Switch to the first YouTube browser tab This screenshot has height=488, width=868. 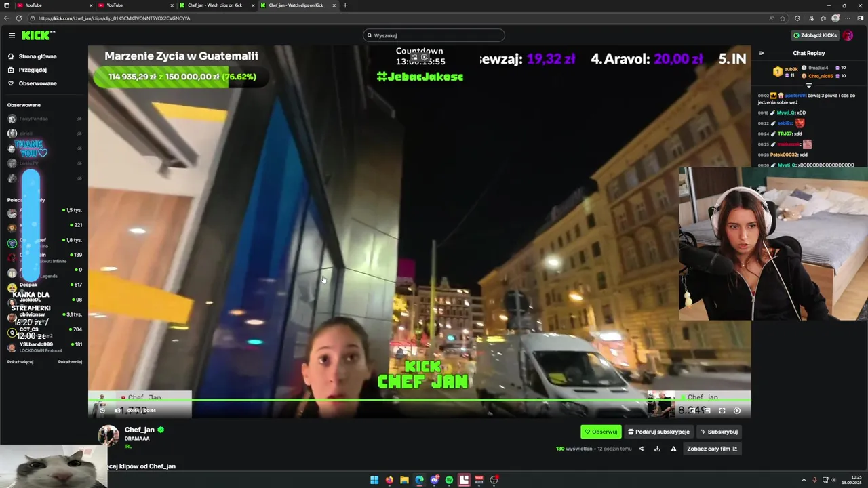54,5
